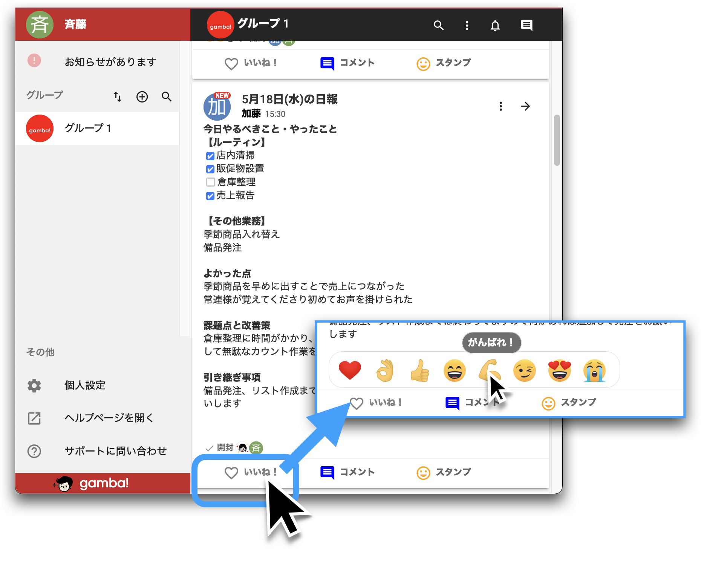Click いいね！ button below the report
Viewport: 701px width, 588px height.
point(251,472)
